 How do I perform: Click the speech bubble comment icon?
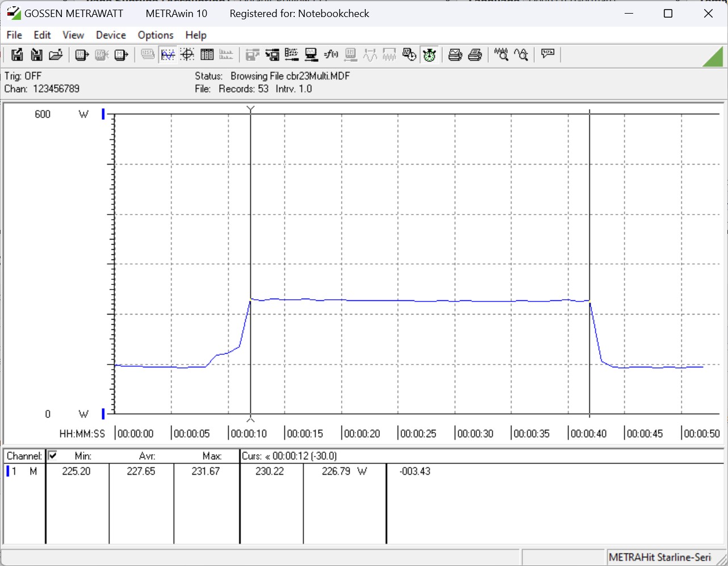click(x=548, y=54)
